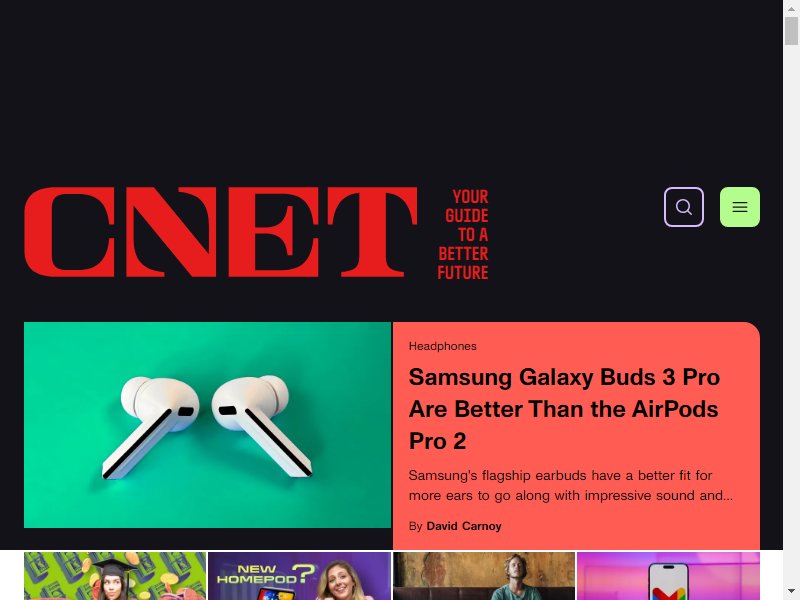The image size is (800, 600).
Task: Click the vertical scrollbar thumb
Action: pos(791,31)
